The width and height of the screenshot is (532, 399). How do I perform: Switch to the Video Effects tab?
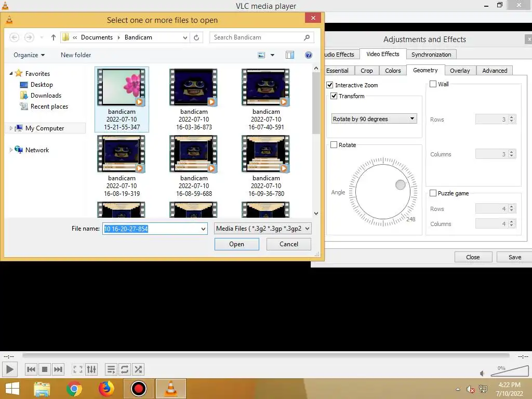click(x=382, y=54)
